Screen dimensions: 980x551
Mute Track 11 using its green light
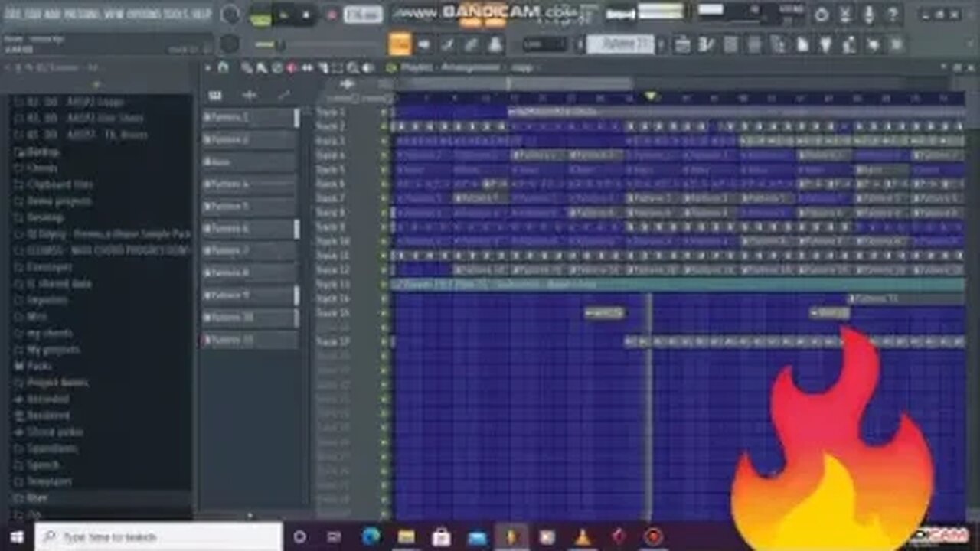pyautogui.click(x=385, y=256)
